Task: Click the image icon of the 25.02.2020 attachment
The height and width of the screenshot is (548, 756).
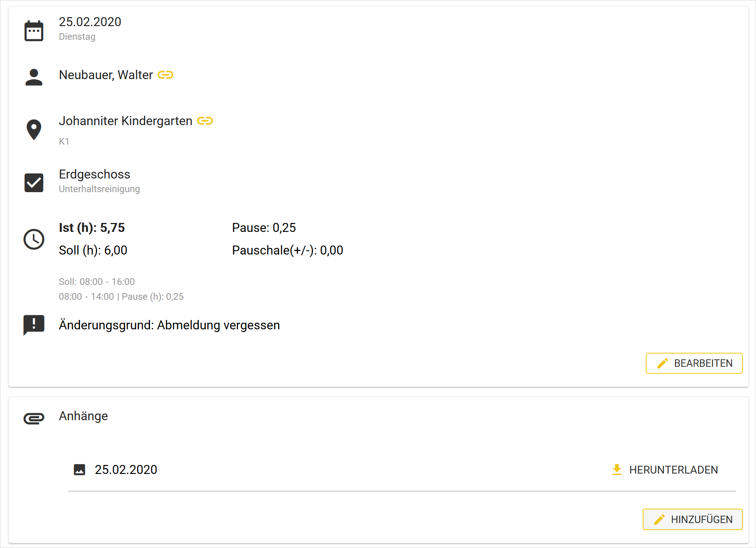Action: [x=79, y=470]
